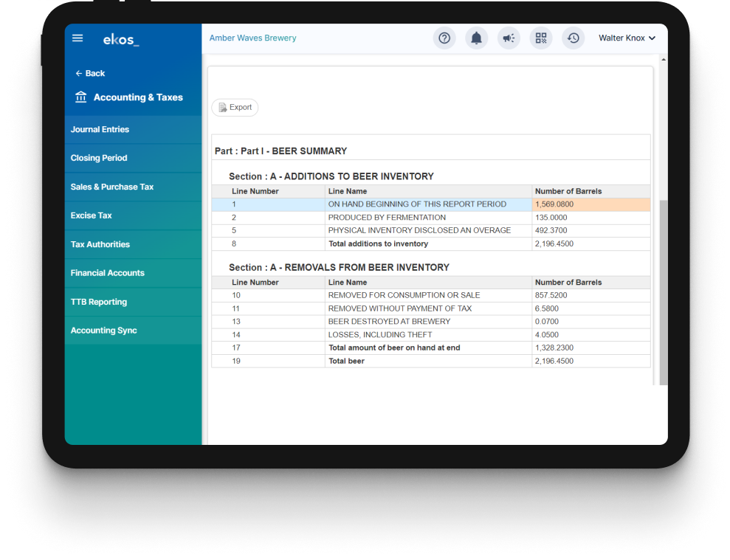The height and width of the screenshot is (560, 730).
Task: Select REMOVED FOR CONSUMPTION OR SALE
Action: (x=404, y=296)
